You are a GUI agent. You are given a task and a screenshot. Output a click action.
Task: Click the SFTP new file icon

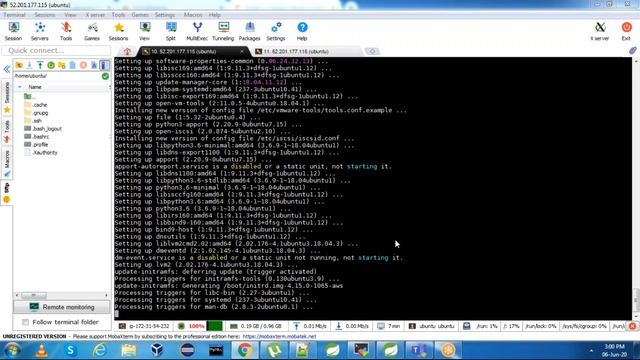click(73, 65)
